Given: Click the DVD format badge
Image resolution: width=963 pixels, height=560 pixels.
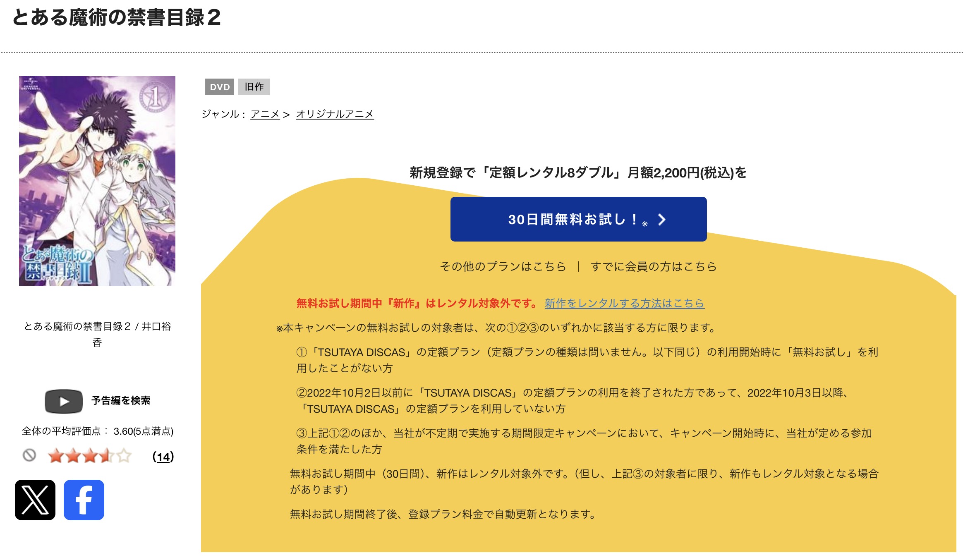Looking at the screenshot, I should pos(220,87).
